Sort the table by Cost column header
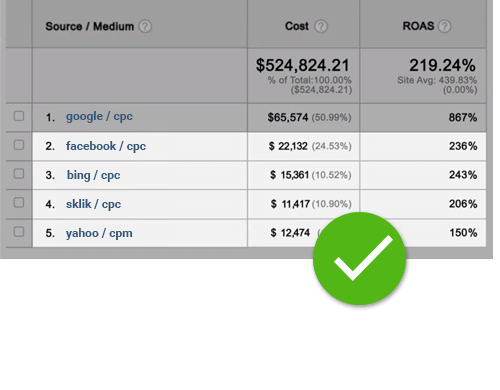The width and height of the screenshot is (500, 390). coord(297,26)
